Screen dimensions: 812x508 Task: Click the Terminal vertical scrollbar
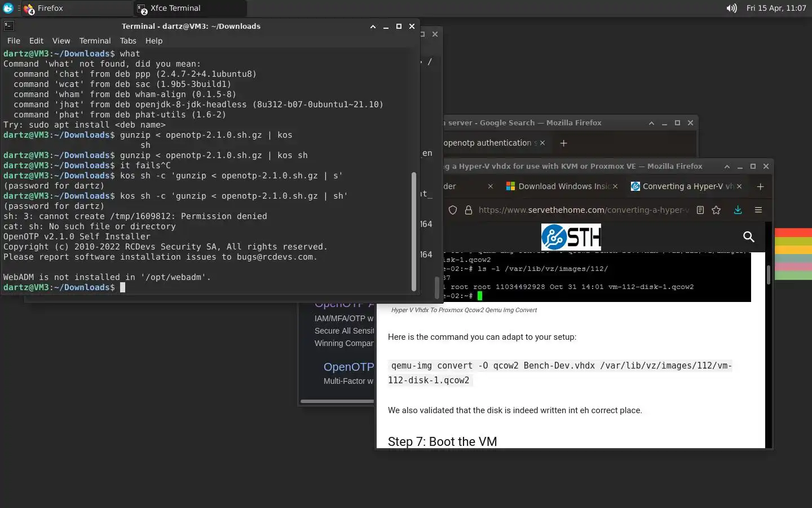[x=414, y=231]
